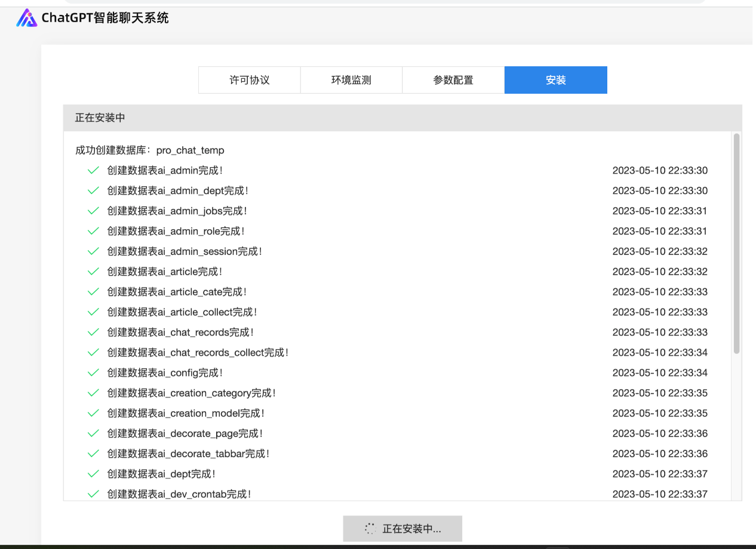Click the checkmark for ai_article_cate table
The height and width of the screenshot is (549, 756).
pos(93,292)
